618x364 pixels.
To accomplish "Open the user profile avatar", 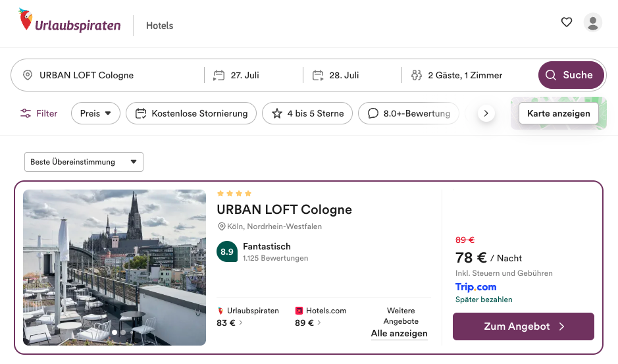I will (x=592, y=22).
